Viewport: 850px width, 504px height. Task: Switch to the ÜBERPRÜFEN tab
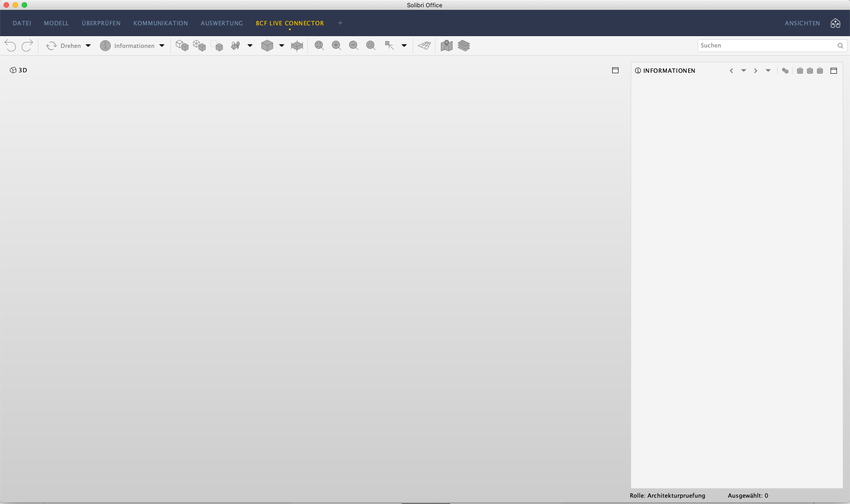coord(101,23)
